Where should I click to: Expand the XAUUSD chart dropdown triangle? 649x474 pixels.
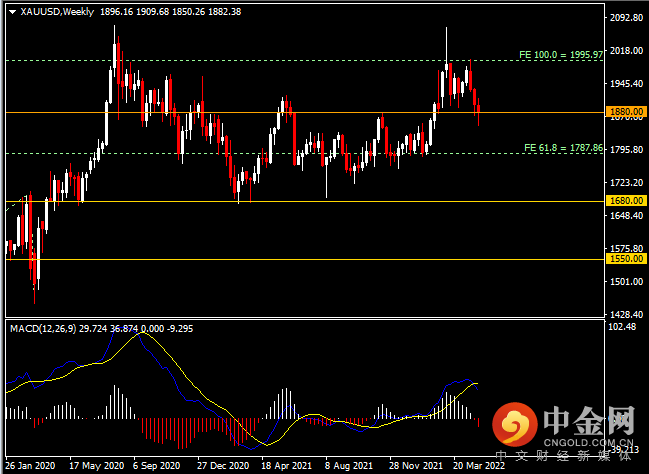12,12
